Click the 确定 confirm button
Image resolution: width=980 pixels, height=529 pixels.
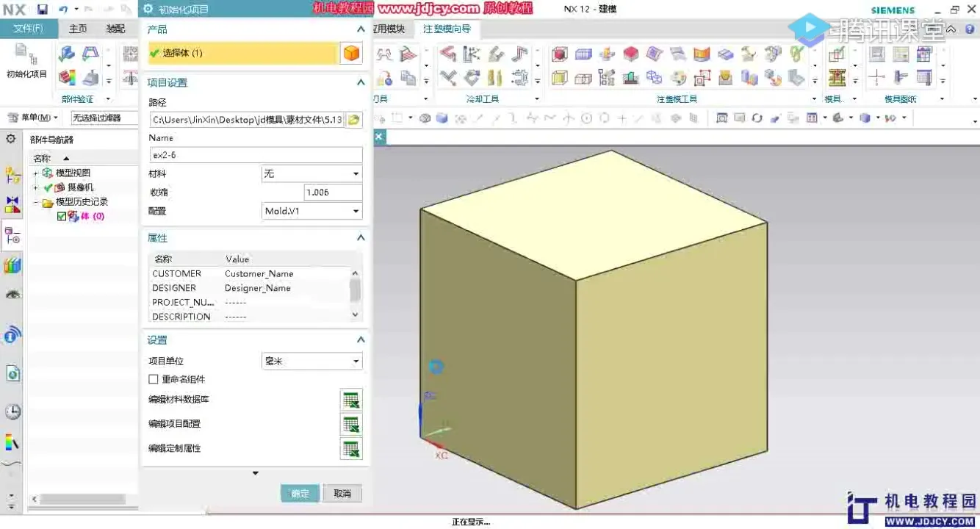tap(300, 493)
